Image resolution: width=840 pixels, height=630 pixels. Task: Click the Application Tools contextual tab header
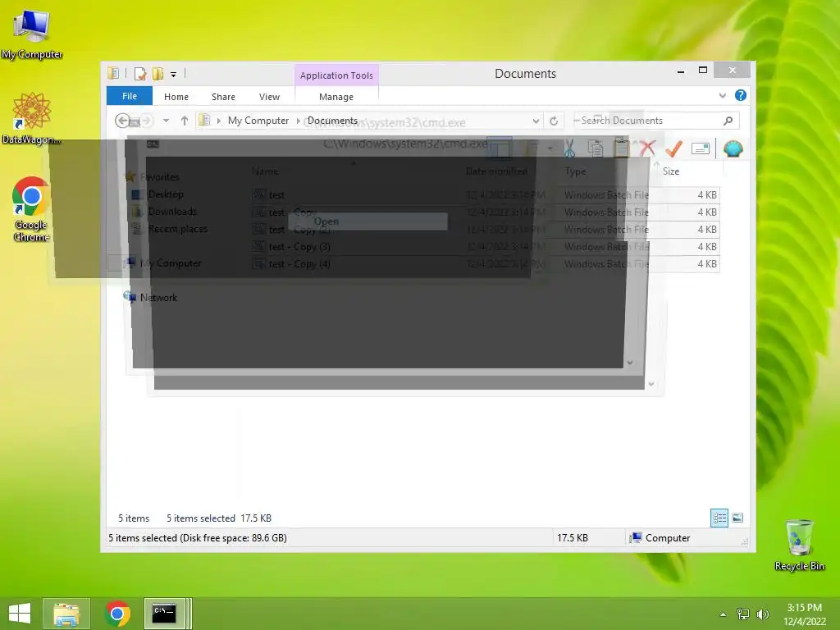[336, 75]
